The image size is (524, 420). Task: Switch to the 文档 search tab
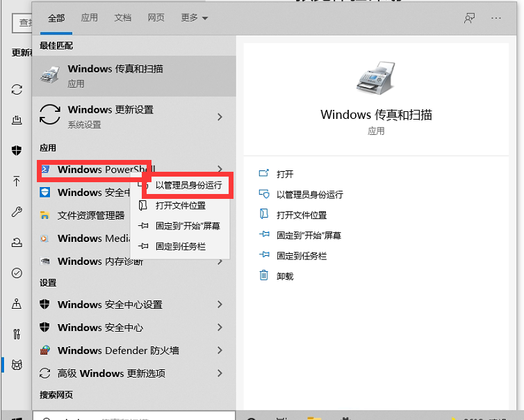pyautogui.click(x=122, y=18)
